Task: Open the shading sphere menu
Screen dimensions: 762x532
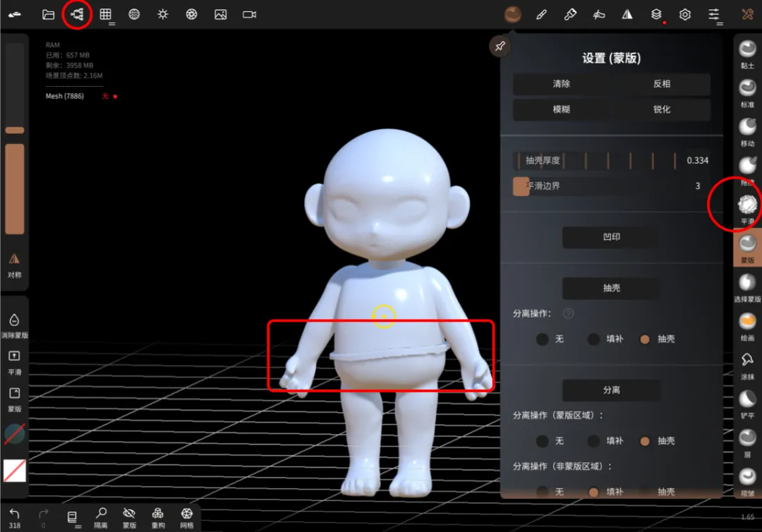Action: pos(134,15)
